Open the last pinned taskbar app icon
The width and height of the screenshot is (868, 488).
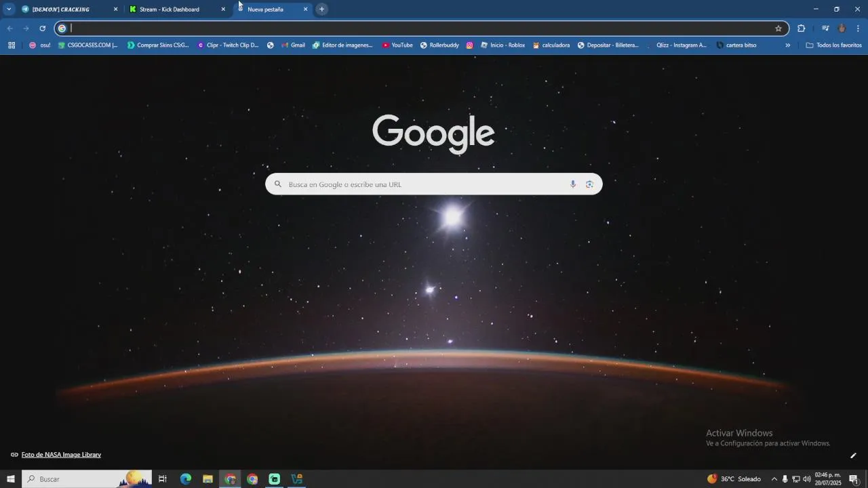[297, 479]
